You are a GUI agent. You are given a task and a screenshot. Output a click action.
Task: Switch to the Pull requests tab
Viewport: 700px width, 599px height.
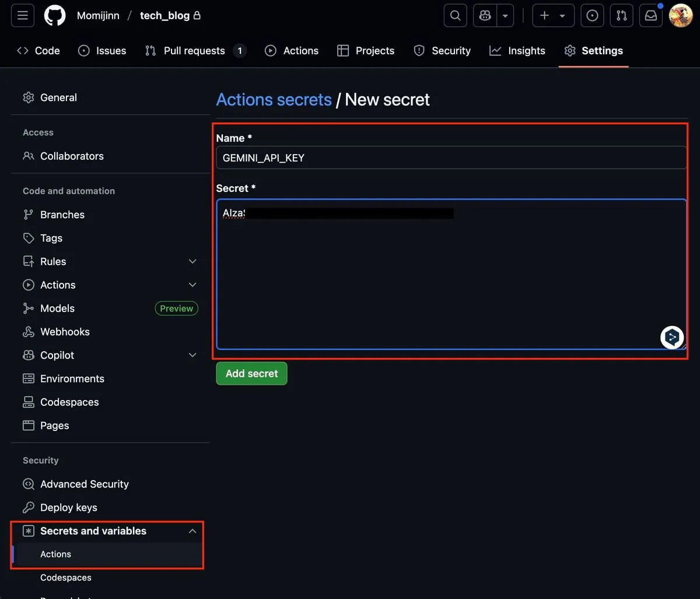point(194,51)
